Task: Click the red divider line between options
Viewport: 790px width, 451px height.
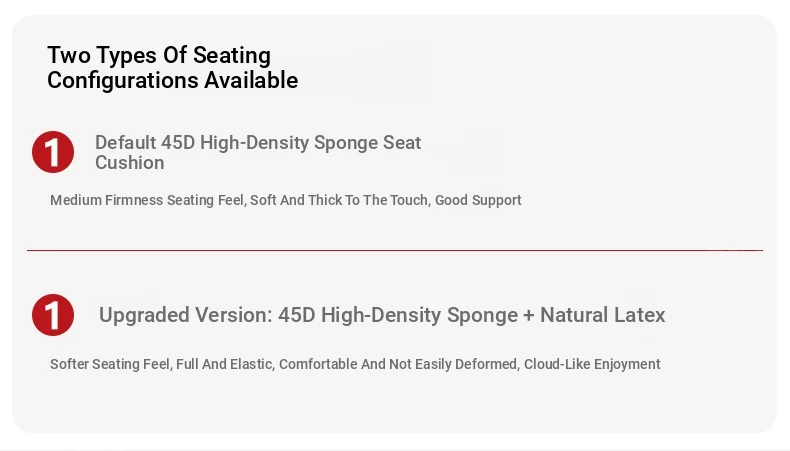Action: coord(394,250)
